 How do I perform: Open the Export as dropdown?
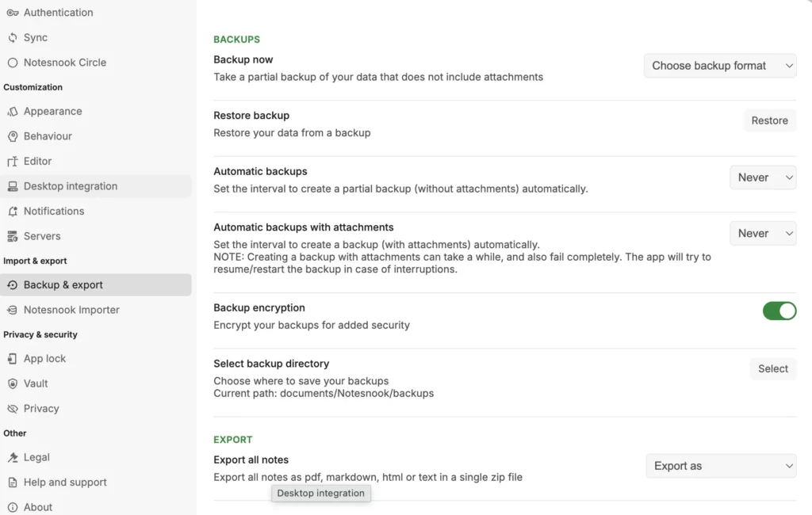(x=722, y=466)
